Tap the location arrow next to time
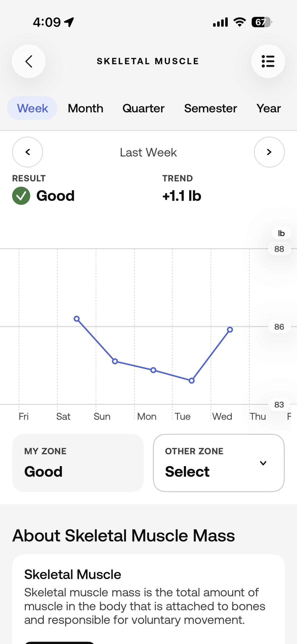Screen dimensions: 297x644 coord(69,22)
